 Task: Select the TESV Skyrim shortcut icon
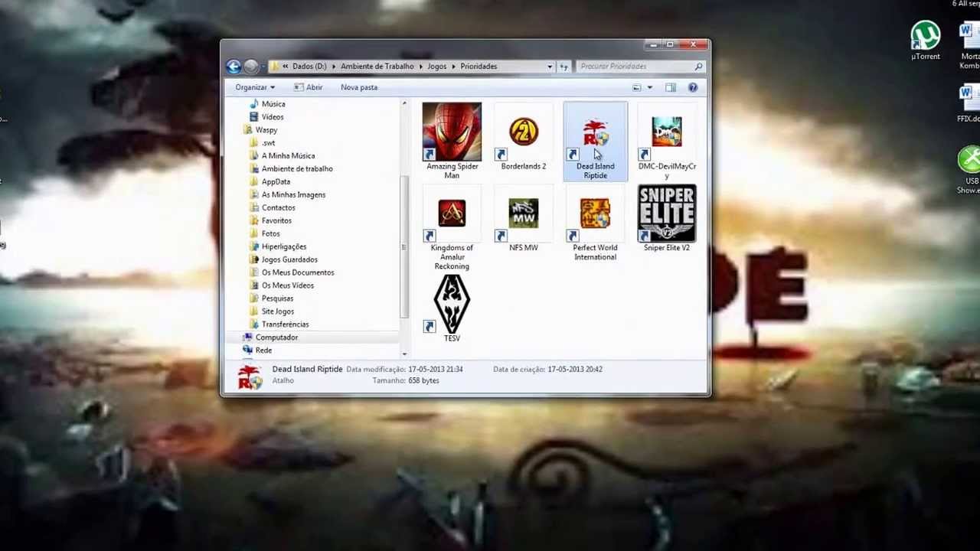pos(452,308)
